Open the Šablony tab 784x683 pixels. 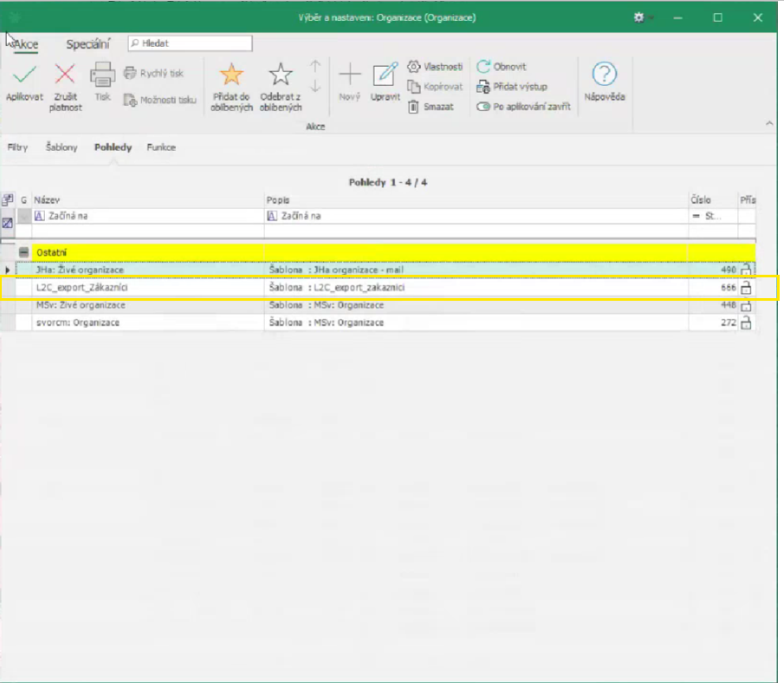tap(62, 147)
